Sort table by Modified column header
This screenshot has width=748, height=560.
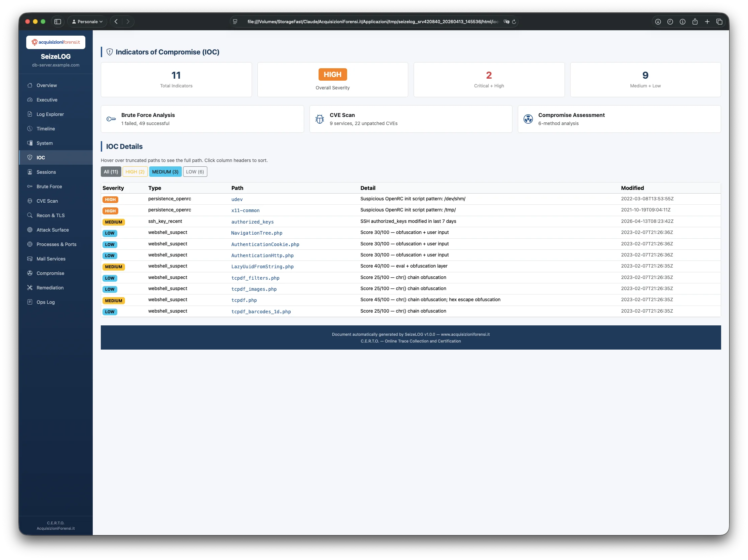(632, 188)
